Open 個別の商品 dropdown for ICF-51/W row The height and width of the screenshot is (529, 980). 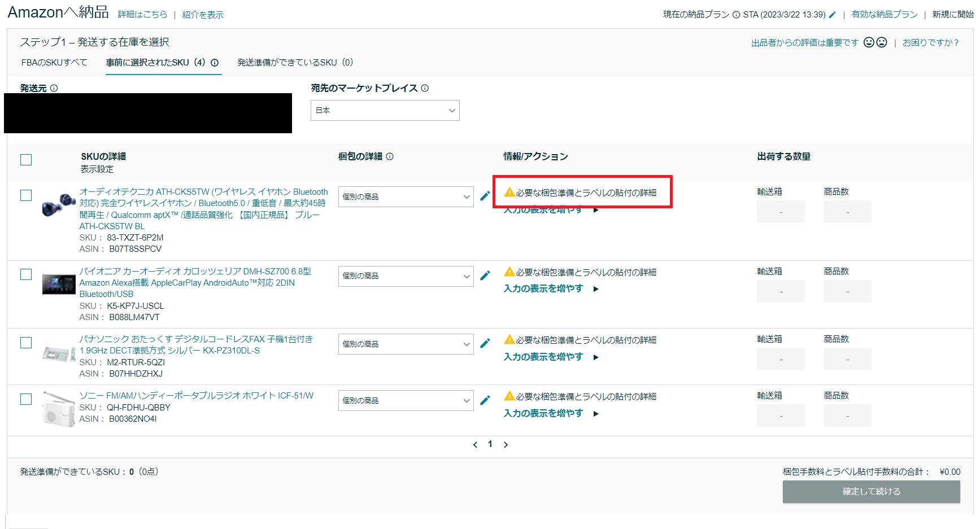(406, 401)
